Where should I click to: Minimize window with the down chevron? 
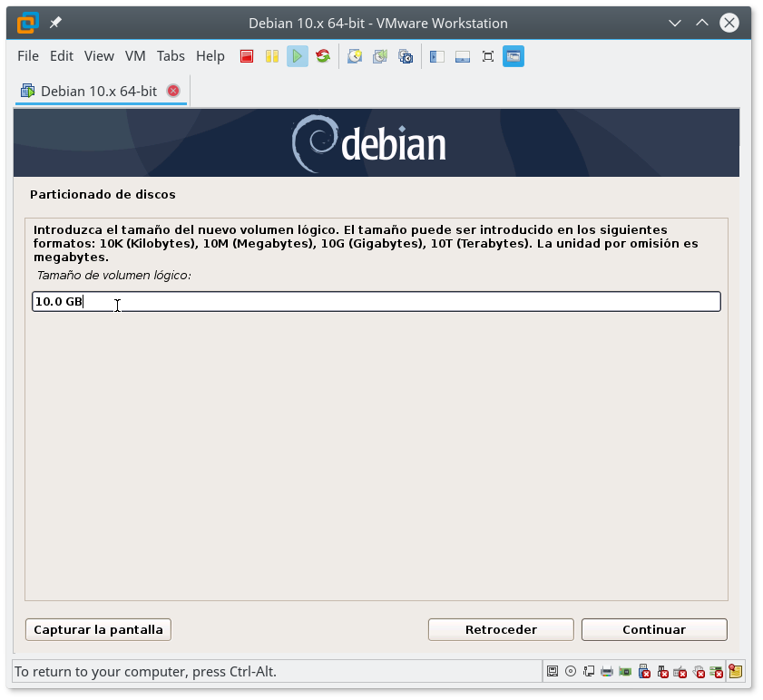674,23
